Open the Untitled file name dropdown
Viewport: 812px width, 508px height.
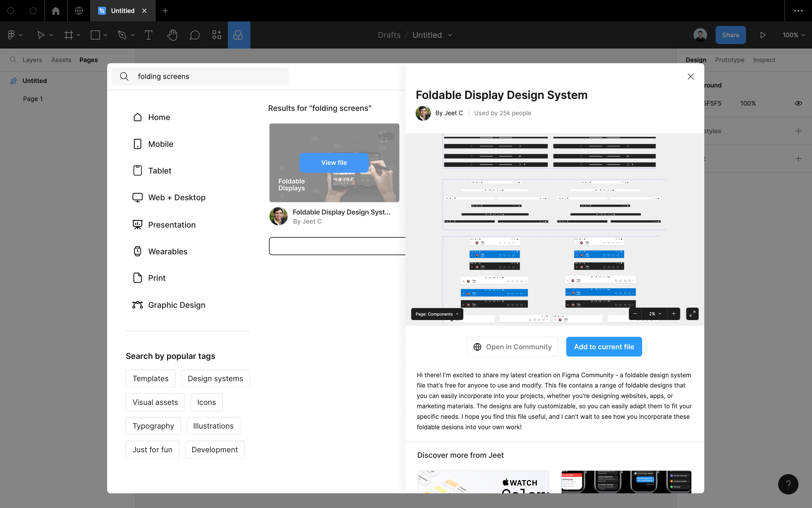coord(450,35)
